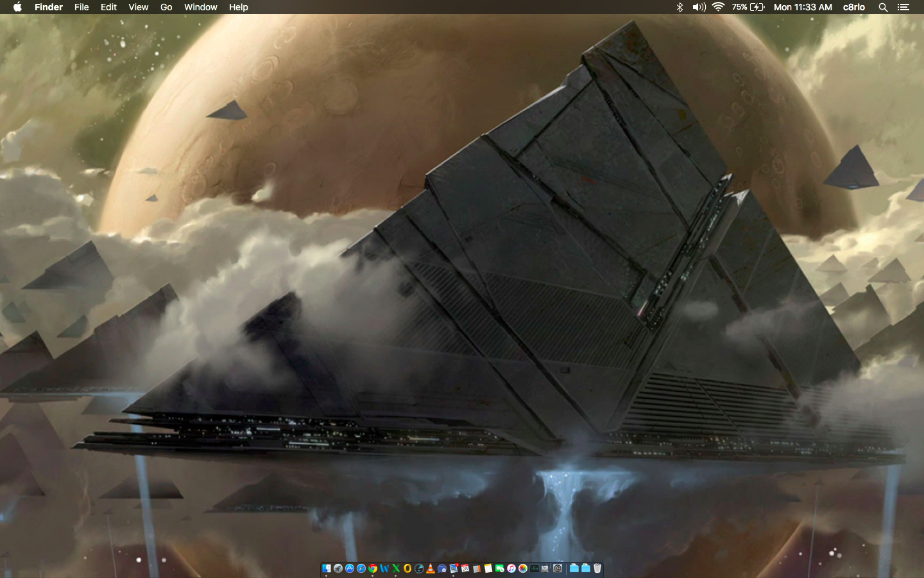Open iTunes music note icon
Screen dimensions: 924x578
coord(511,568)
